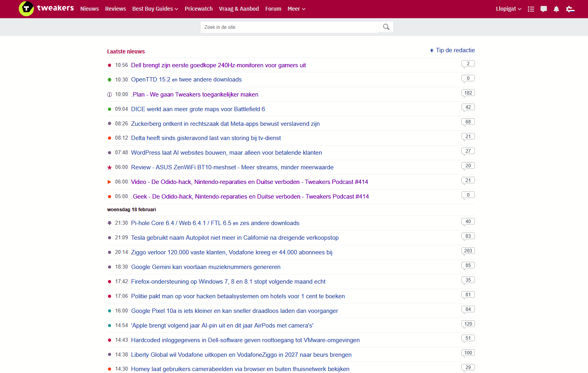The width and height of the screenshot is (588, 373).
Task: Read Politie hacken betaalsystemen hotels article
Action: coord(238,296)
